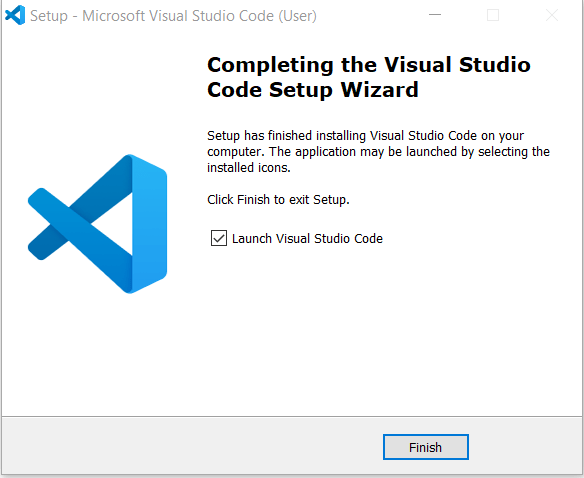
Task: Click the "Code Setup Wizard" heading line
Action: click(313, 90)
